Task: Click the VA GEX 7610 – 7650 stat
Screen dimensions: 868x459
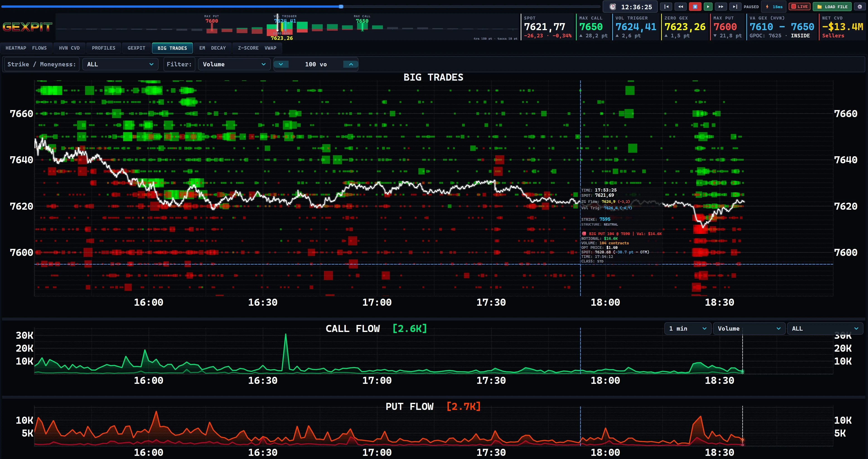Action: click(782, 27)
